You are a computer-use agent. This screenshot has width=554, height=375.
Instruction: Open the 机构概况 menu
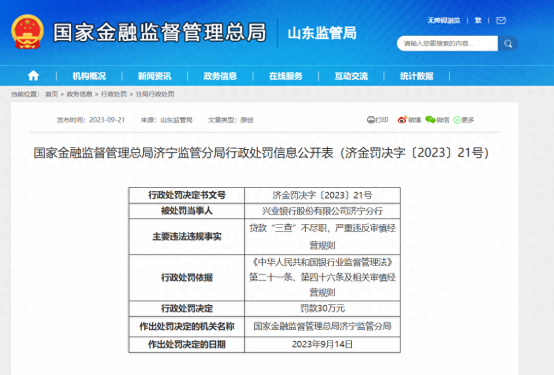[89, 76]
